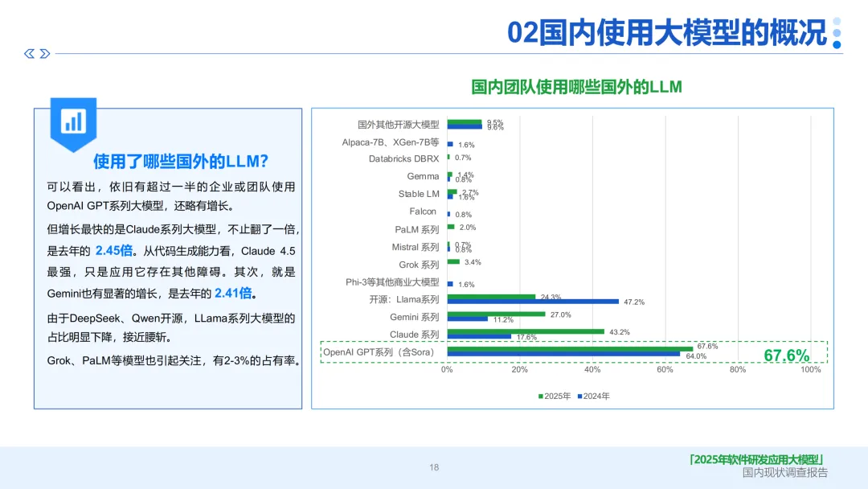Screen dimensions: 868x489
Task: Click the slide title 02国内使用大模型的概况
Action: 667,32
